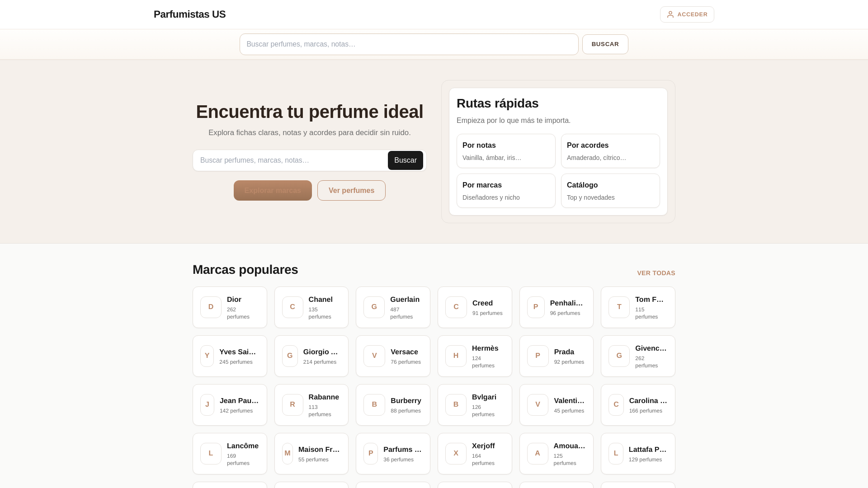This screenshot has width=868, height=488.
Task: Select the Xerjoff brand name
Action: tap(483, 446)
